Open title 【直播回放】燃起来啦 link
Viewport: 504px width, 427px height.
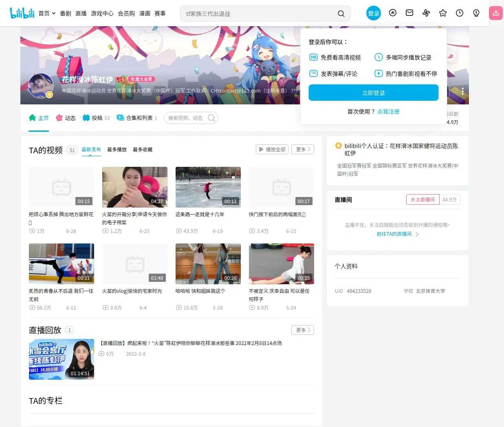click(x=191, y=343)
